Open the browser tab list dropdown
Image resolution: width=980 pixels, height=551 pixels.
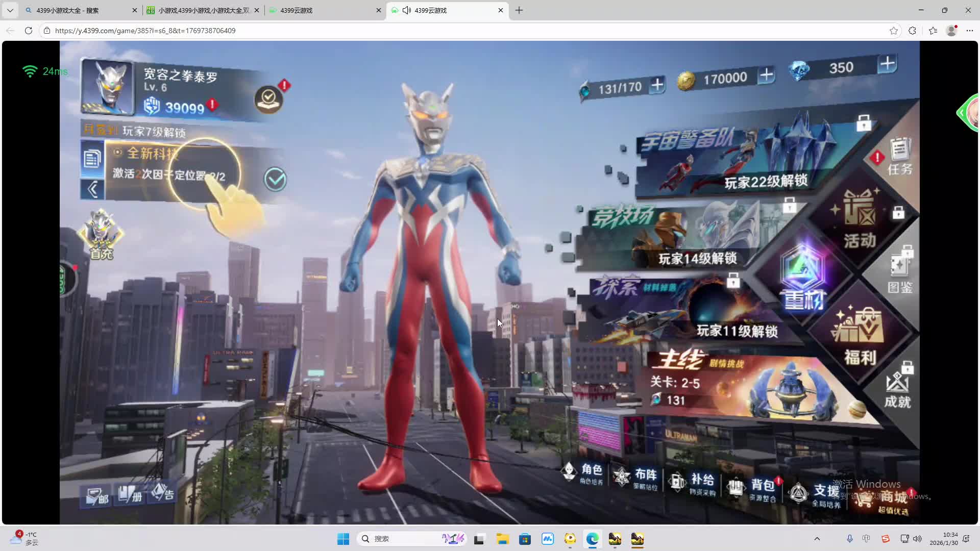tap(10, 10)
